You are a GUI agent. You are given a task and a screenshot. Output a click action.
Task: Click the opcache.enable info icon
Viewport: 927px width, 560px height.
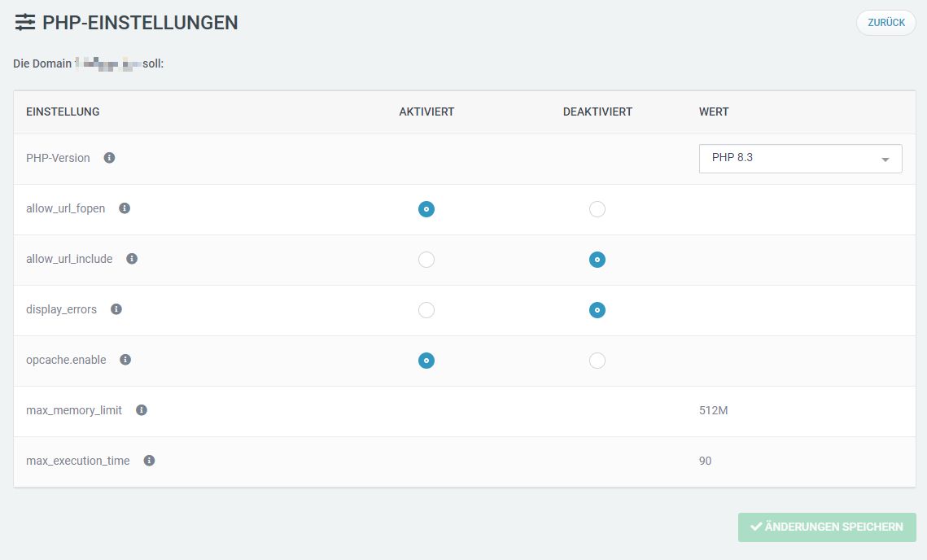click(125, 360)
